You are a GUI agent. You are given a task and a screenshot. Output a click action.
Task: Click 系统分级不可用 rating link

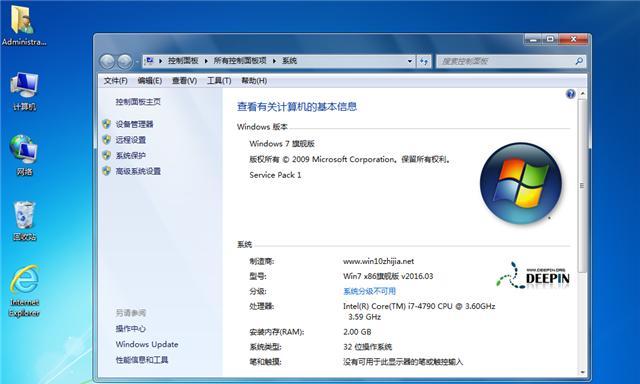pyautogui.click(x=369, y=291)
